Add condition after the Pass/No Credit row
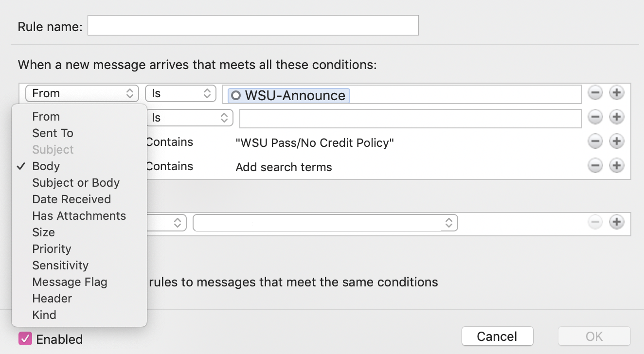 point(617,142)
